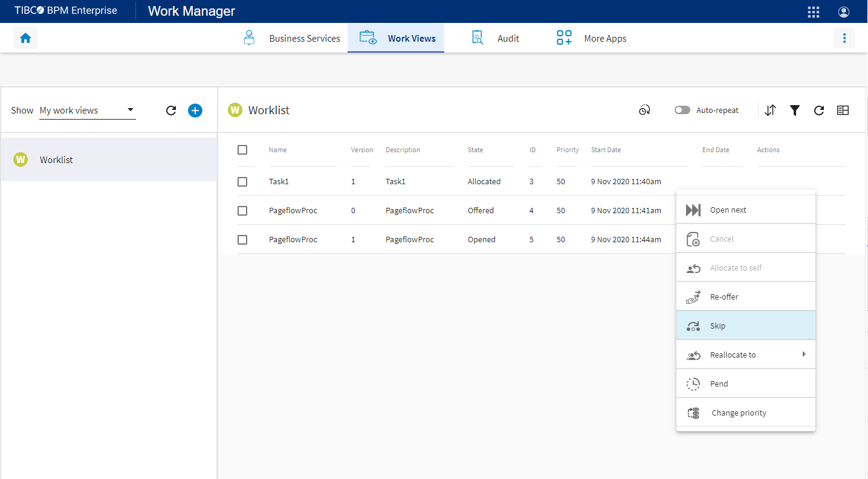The width and height of the screenshot is (868, 479).
Task: Open the vertical three-dot options menu
Action: 844,38
